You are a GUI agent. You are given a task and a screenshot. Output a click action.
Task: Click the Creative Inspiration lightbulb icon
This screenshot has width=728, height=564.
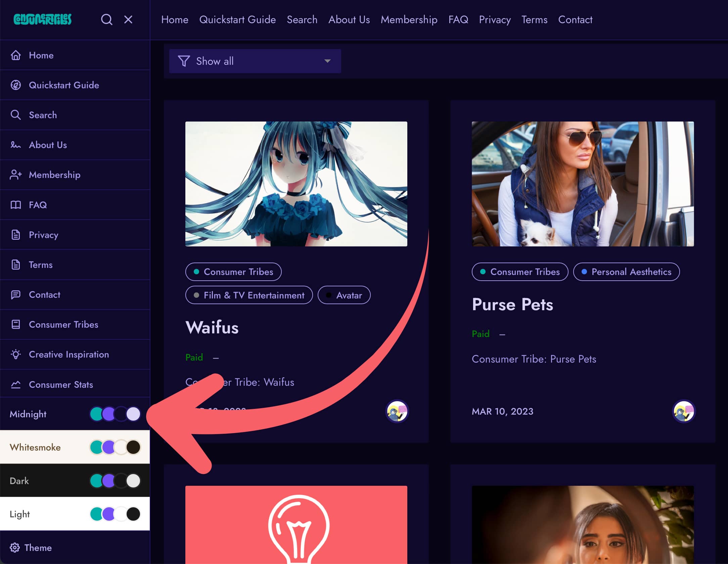pos(16,354)
